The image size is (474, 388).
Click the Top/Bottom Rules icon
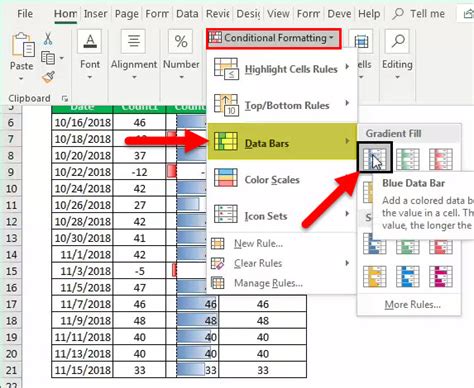tap(226, 105)
